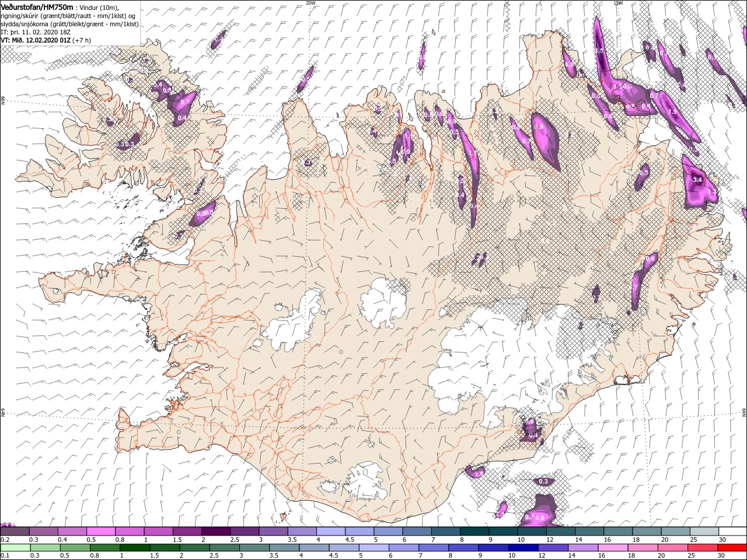
Task: Pick the 3 swatch in the snow legend
Action: point(273,531)
